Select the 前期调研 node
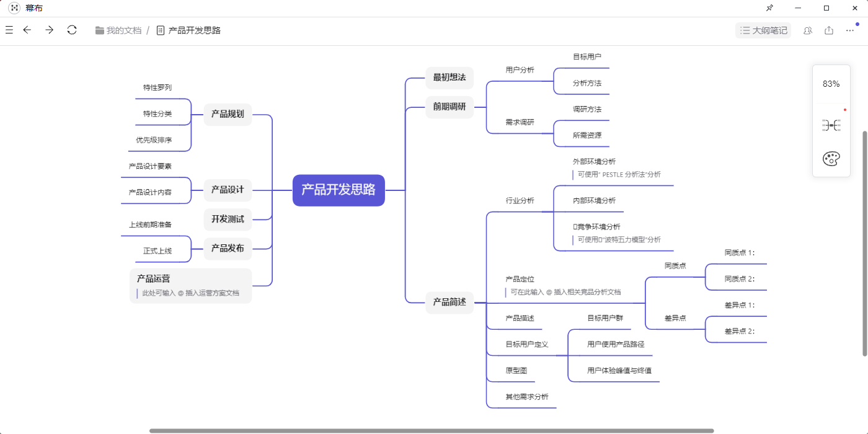 pos(449,107)
